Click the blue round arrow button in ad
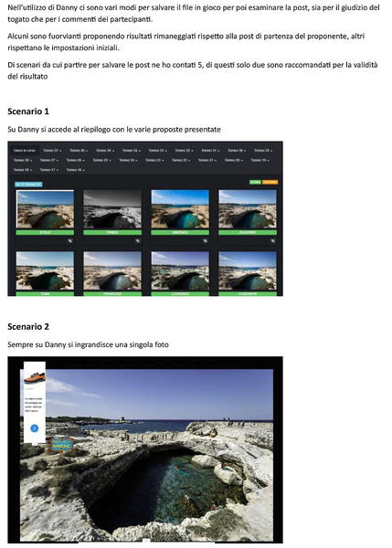This screenshot has width=392, height=548. (35, 428)
